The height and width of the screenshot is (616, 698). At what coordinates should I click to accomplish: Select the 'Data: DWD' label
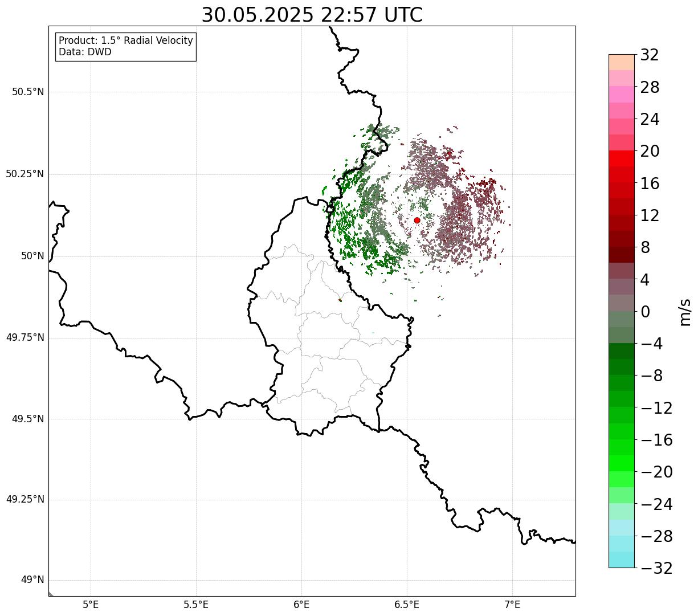click(85, 52)
